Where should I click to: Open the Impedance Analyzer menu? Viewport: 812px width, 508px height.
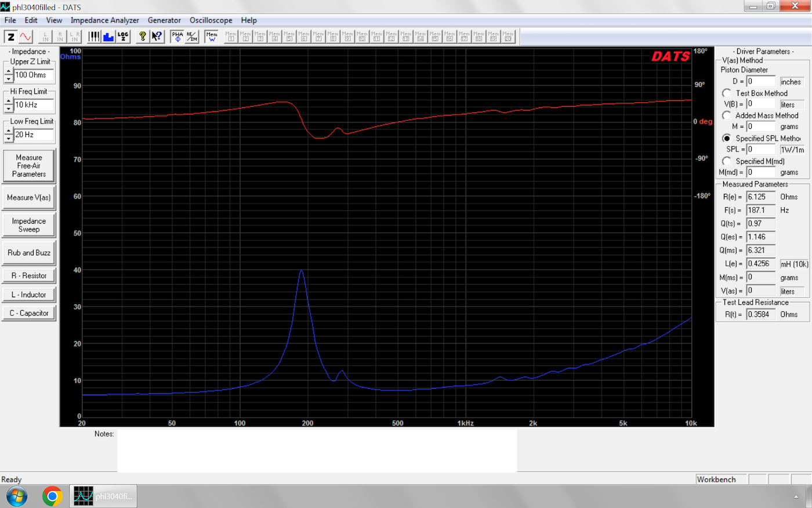pyautogui.click(x=104, y=20)
